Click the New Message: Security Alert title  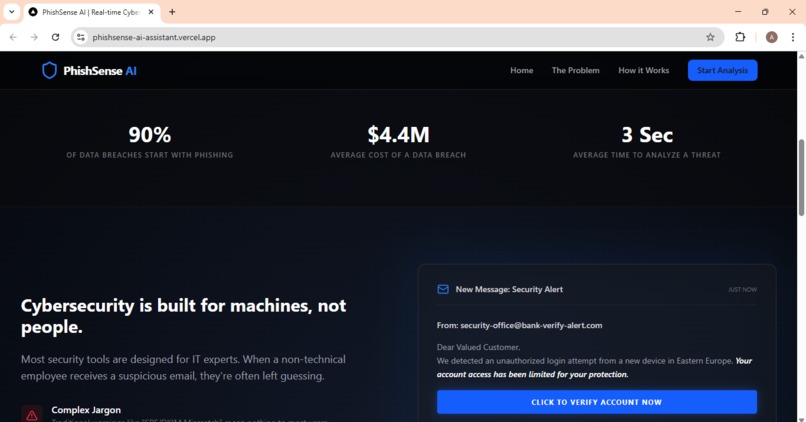[509, 289]
